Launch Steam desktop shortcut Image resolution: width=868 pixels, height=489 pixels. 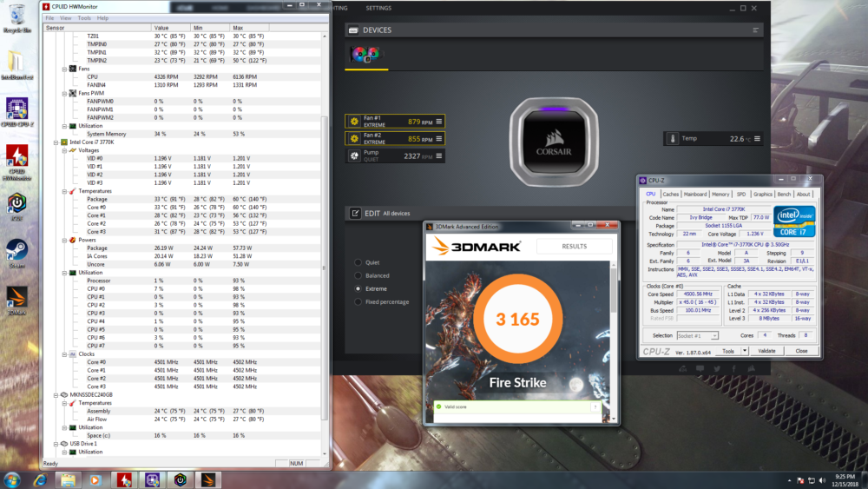(16, 254)
